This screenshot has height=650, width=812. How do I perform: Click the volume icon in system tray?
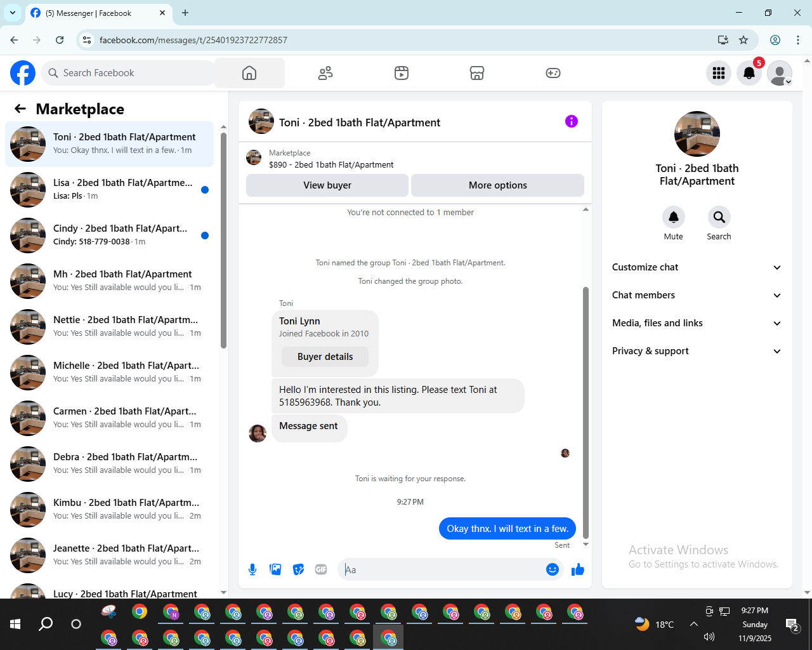pyautogui.click(x=709, y=637)
